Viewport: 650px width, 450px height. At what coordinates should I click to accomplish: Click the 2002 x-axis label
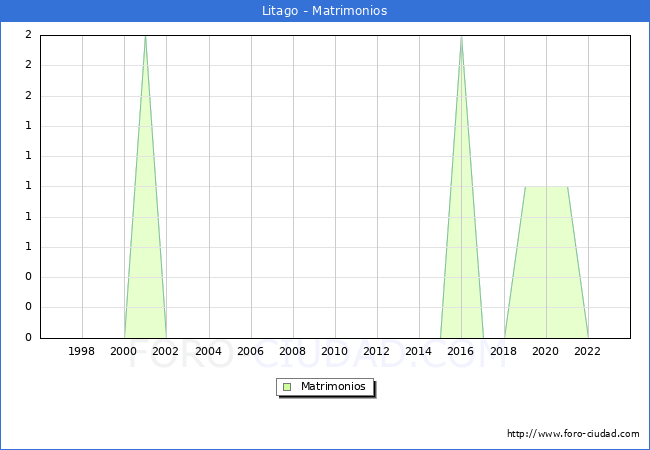point(166,351)
